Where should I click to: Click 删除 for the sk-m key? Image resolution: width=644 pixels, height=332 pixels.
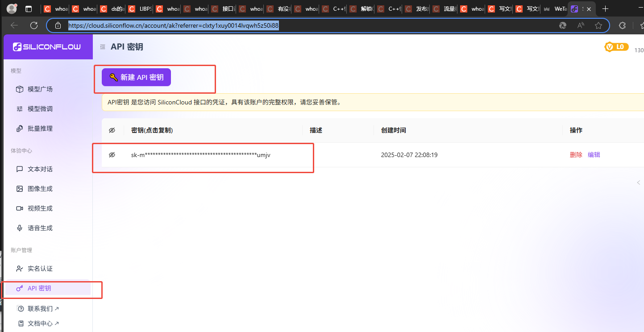(576, 155)
